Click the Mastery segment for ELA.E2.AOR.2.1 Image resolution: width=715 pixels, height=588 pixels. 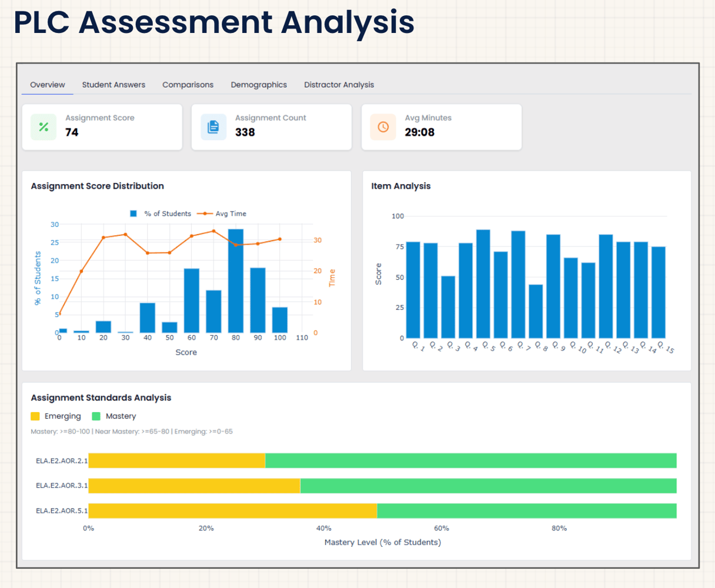[471, 460]
